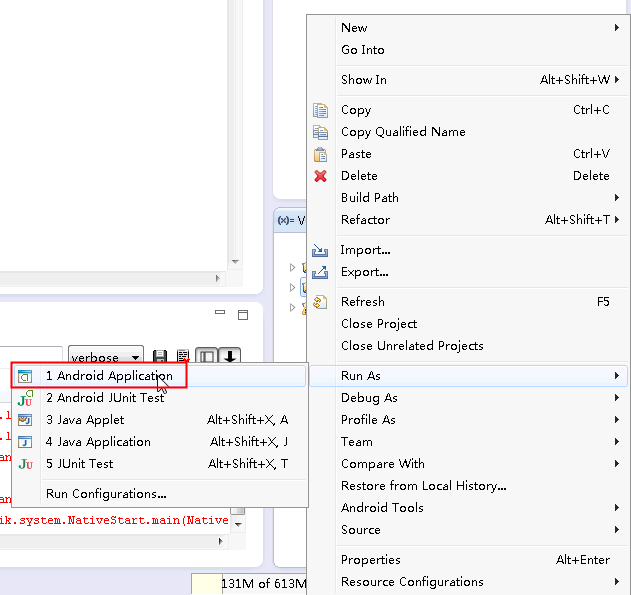Screen dimensions: 631x595
Task: Click the Android Application launch icon
Action: coord(25,376)
